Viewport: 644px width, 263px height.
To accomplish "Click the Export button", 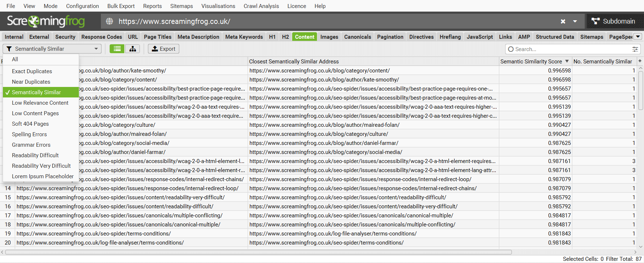I will click(163, 49).
